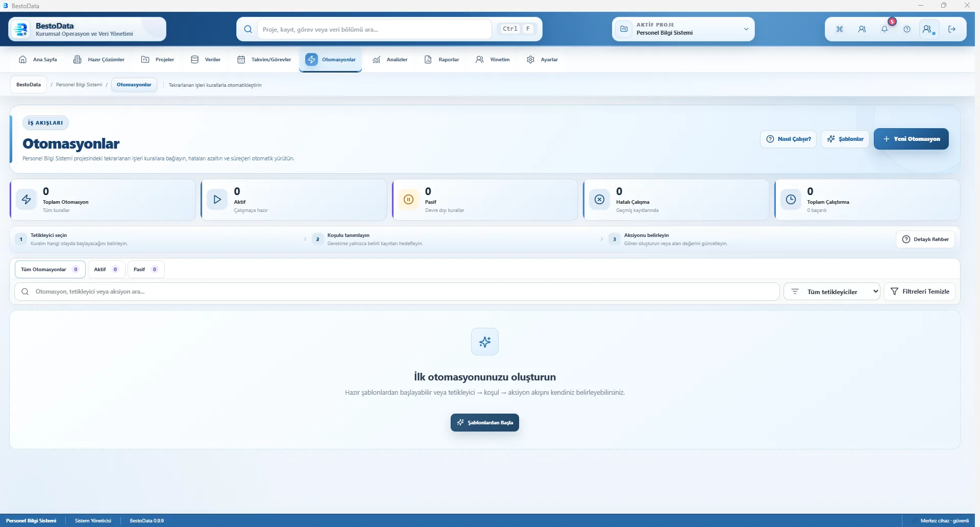This screenshot has width=980, height=527.
Task: Expand the Aktif Proje selector dropdown
Action: [683, 29]
